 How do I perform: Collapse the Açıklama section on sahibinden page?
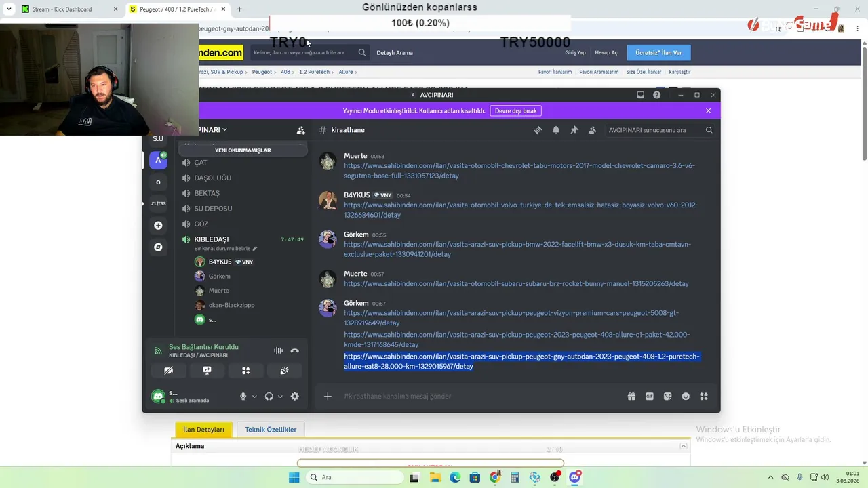[684, 446]
